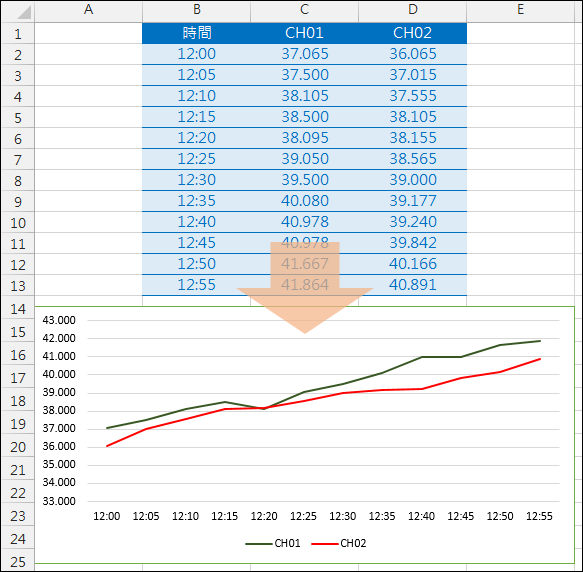Click cell with value 37.015

click(413, 75)
